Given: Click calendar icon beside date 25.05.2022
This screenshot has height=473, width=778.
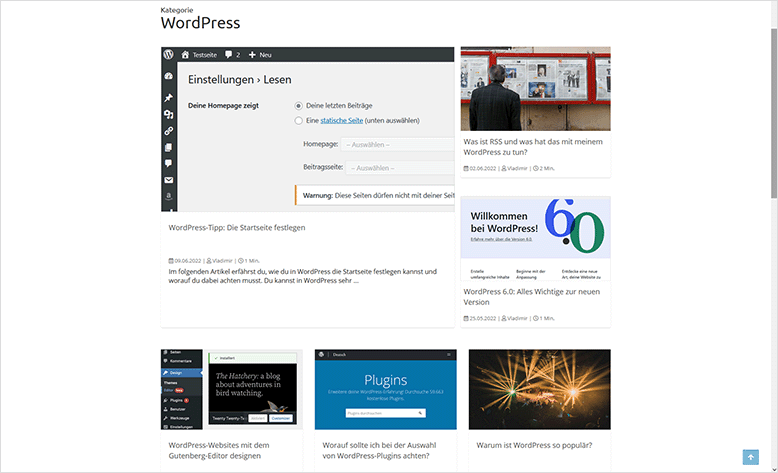Looking at the screenshot, I should coord(466,318).
